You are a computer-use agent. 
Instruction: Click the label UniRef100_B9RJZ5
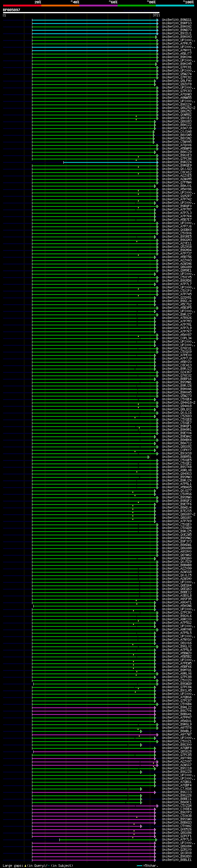(176, 531)
